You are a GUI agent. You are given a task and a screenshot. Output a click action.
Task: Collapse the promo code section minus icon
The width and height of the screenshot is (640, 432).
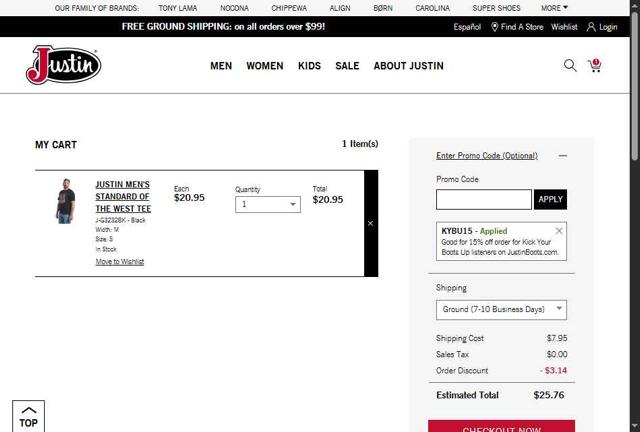coord(563,156)
